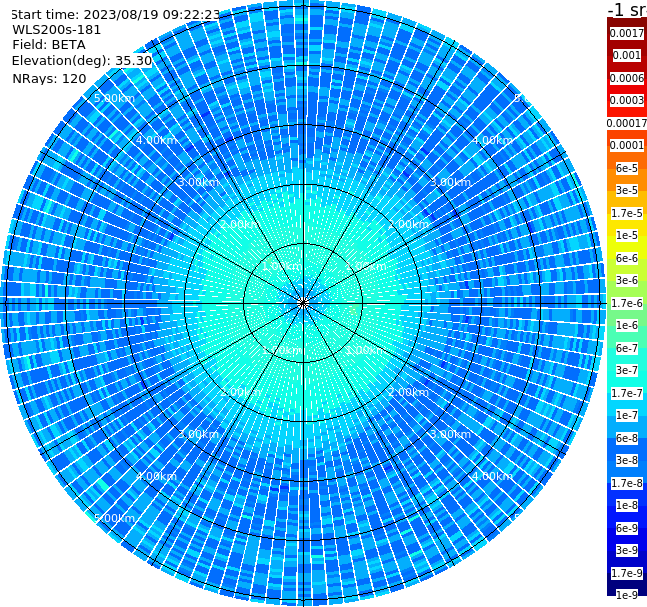This screenshot has width=647, height=607.
Task: Click the '0.0006' colorbar tick label
Action: [x=627, y=78]
